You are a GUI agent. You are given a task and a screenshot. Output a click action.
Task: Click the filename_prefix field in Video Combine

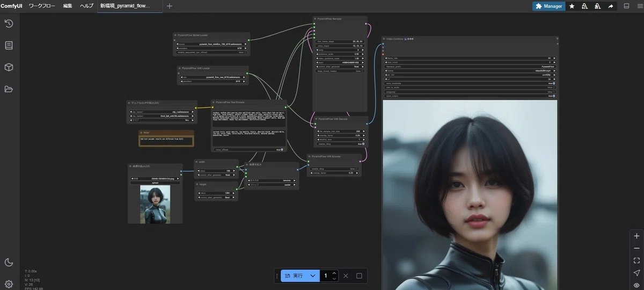(x=471, y=66)
